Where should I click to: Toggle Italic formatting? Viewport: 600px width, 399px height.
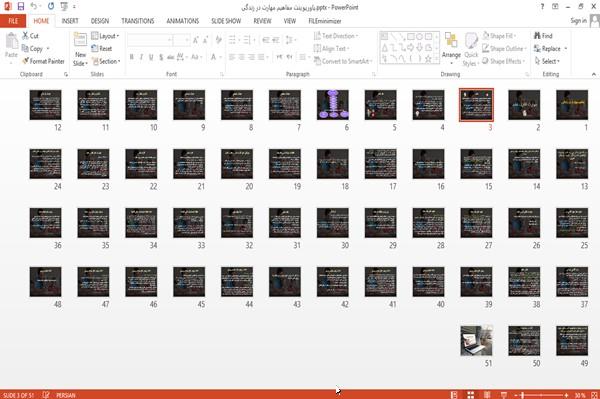click(141, 57)
